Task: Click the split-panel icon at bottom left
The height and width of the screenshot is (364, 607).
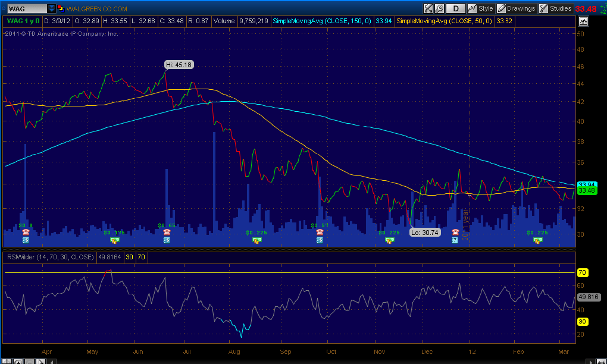Action: [x=7, y=362]
